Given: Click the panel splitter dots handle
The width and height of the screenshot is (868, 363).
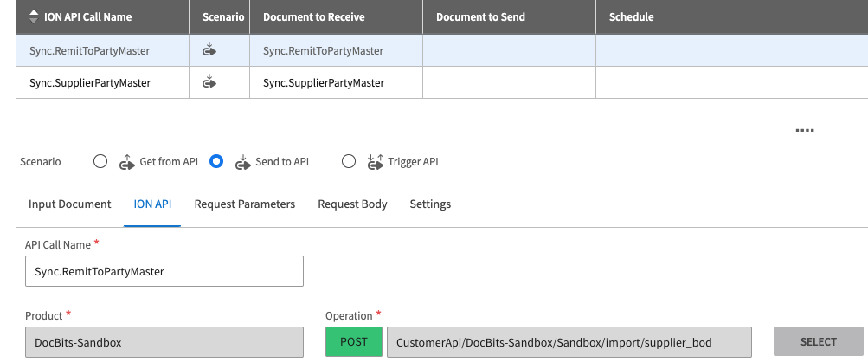Looking at the screenshot, I should [804, 130].
